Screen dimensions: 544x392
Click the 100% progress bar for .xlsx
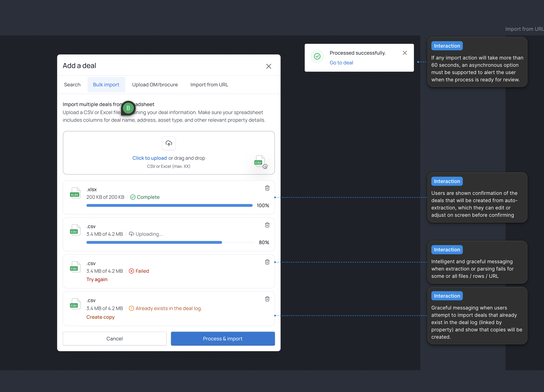point(169,205)
